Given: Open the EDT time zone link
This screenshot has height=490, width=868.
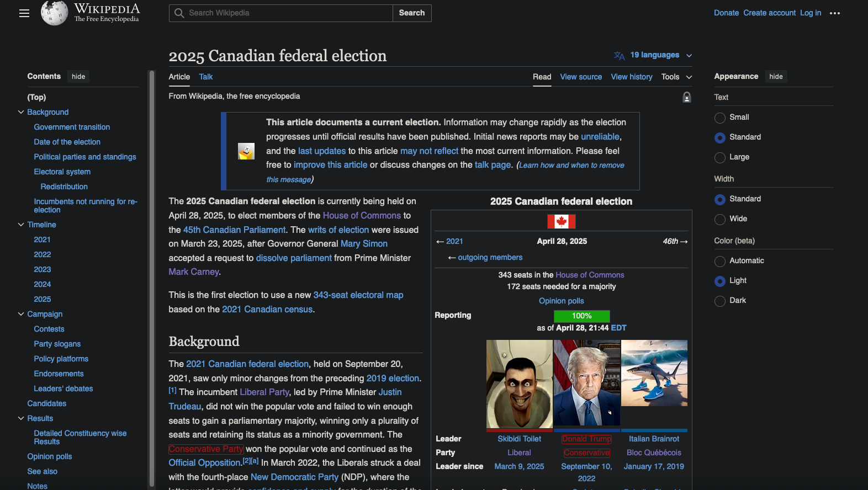Looking at the screenshot, I should click(618, 328).
